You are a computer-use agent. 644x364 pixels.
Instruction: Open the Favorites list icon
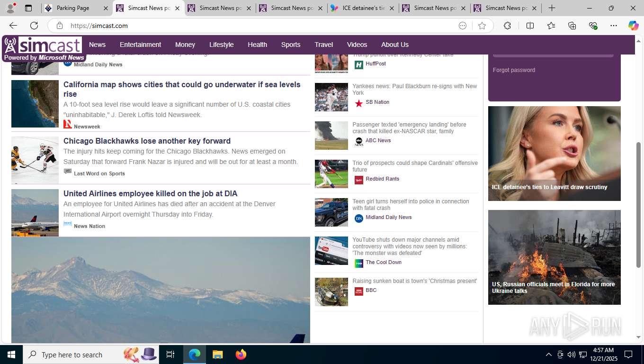point(551,26)
